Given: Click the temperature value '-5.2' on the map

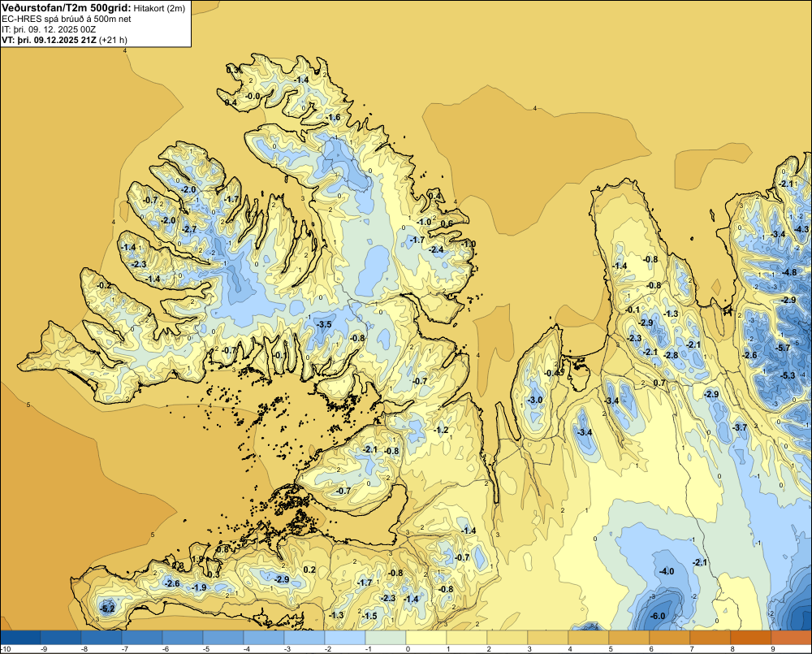Looking at the screenshot, I should (108, 609).
